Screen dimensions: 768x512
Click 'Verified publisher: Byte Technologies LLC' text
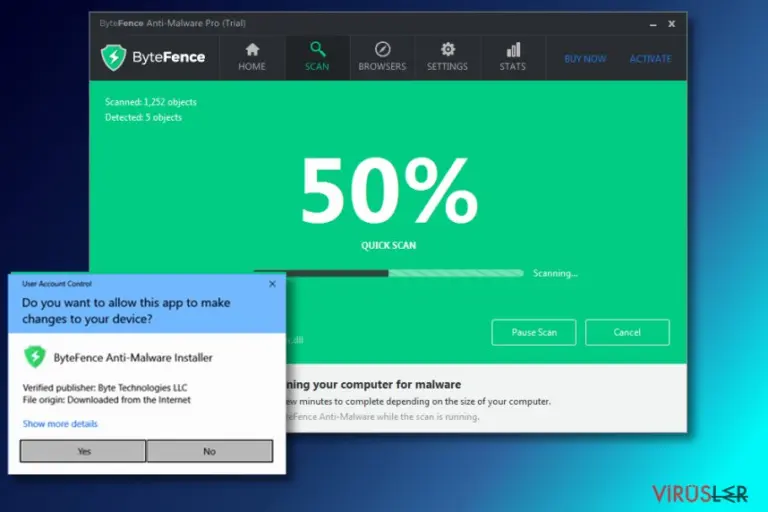(x=105, y=388)
